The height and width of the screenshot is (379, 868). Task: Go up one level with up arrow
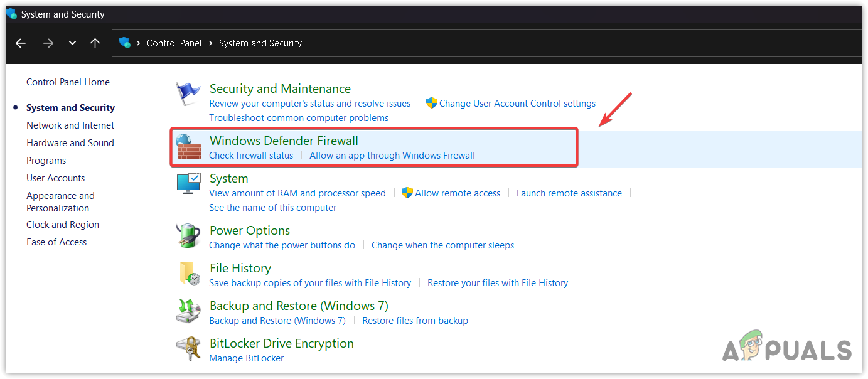[x=95, y=43]
